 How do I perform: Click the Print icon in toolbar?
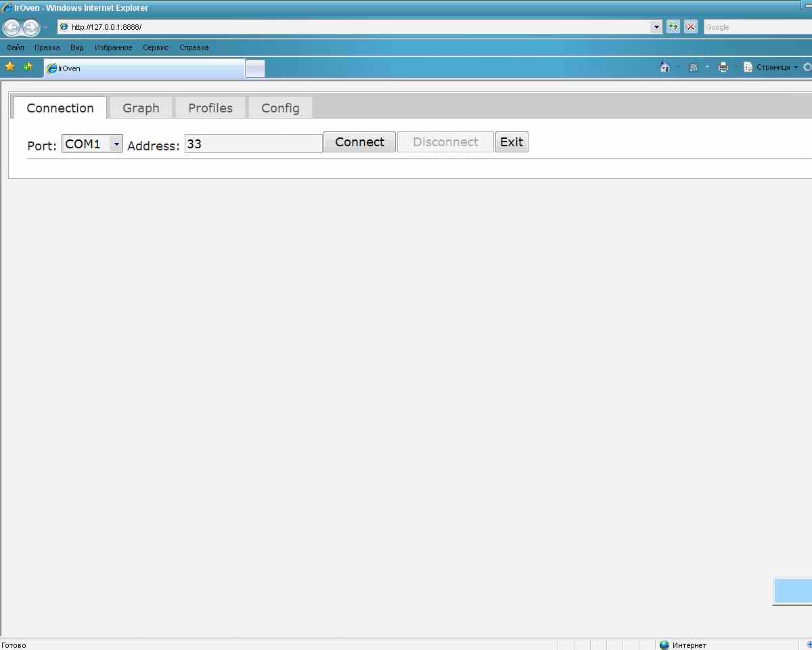coord(723,67)
